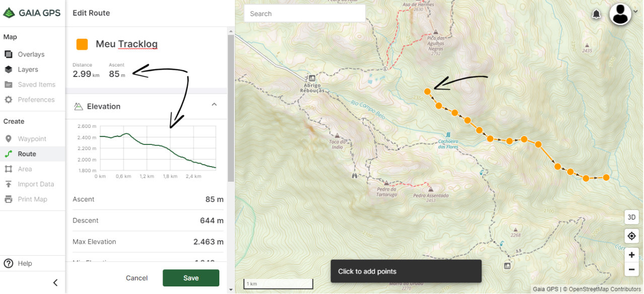Open the notifications bell
The image size is (644, 294).
point(596,14)
